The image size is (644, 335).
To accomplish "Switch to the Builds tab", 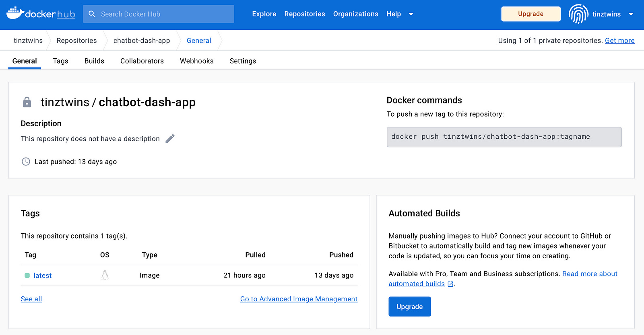I will pyautogui.click(x=94, y=61).
